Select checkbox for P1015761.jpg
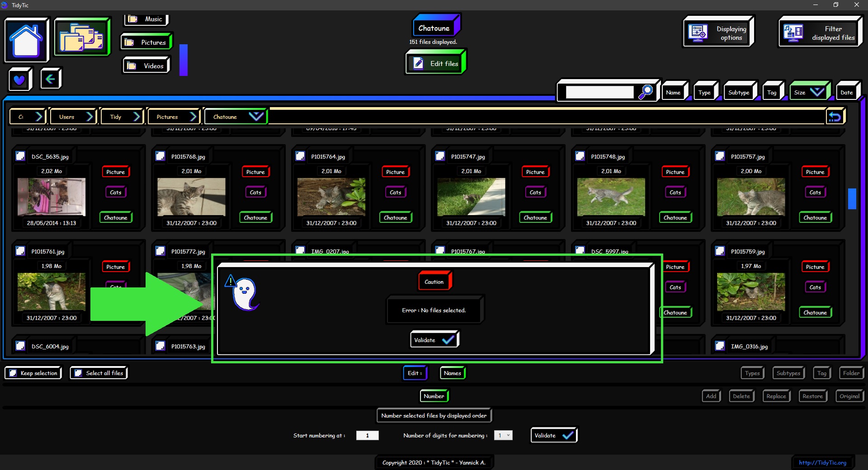The image size is (868, 470). pos(20,251)
